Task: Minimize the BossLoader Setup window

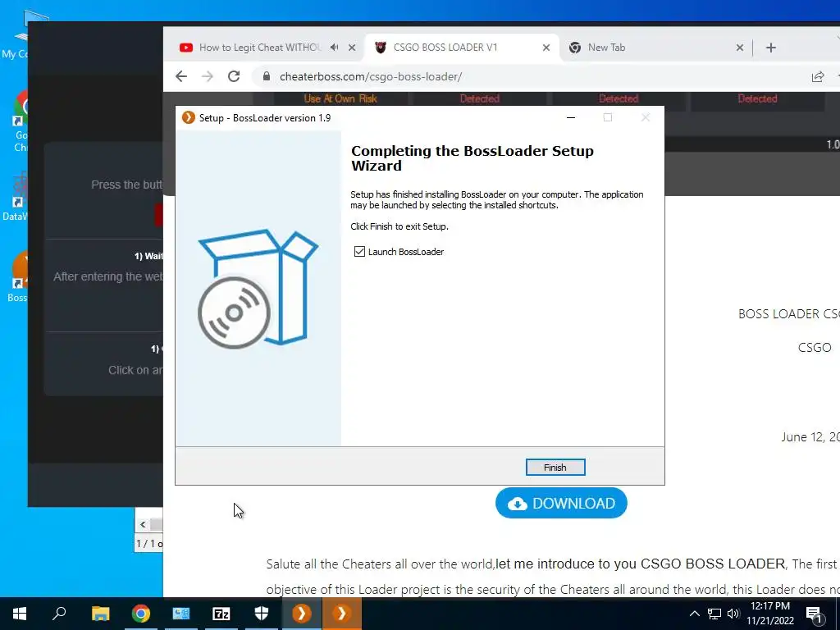Action: (571, 118)
